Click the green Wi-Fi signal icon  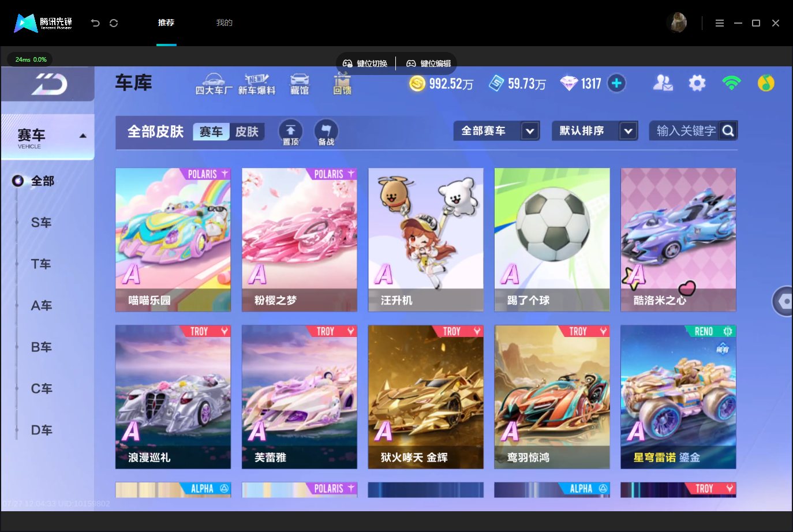pyautogui.click(x=732, y=83)
